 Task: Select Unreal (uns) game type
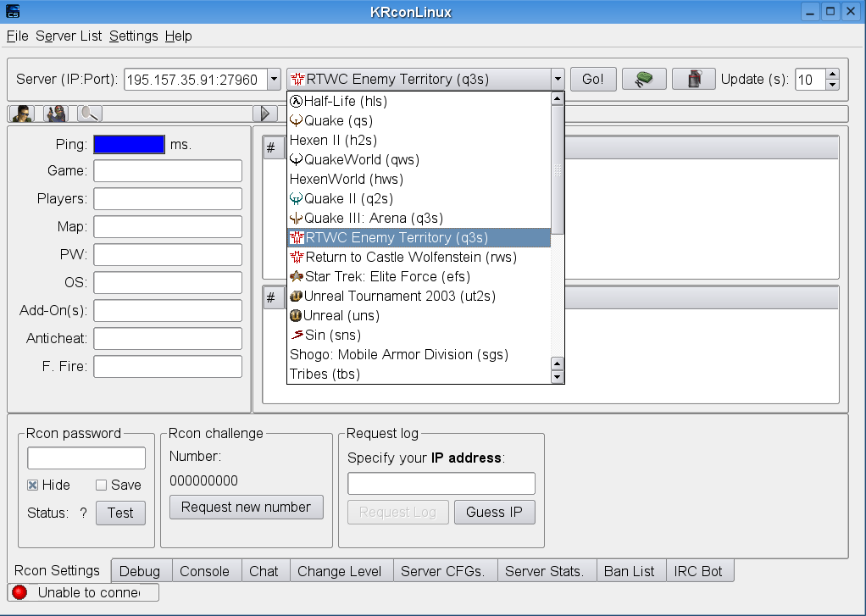click(x=419, y=315)
